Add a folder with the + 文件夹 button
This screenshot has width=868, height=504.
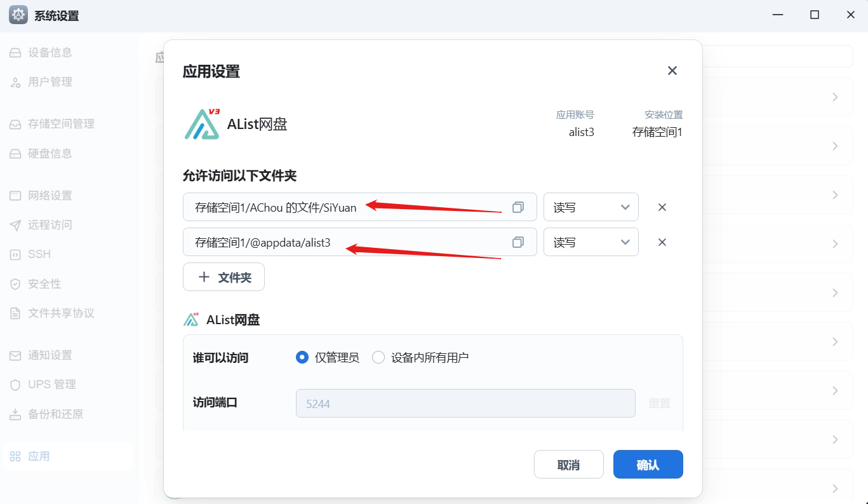[x=224, y=277]
